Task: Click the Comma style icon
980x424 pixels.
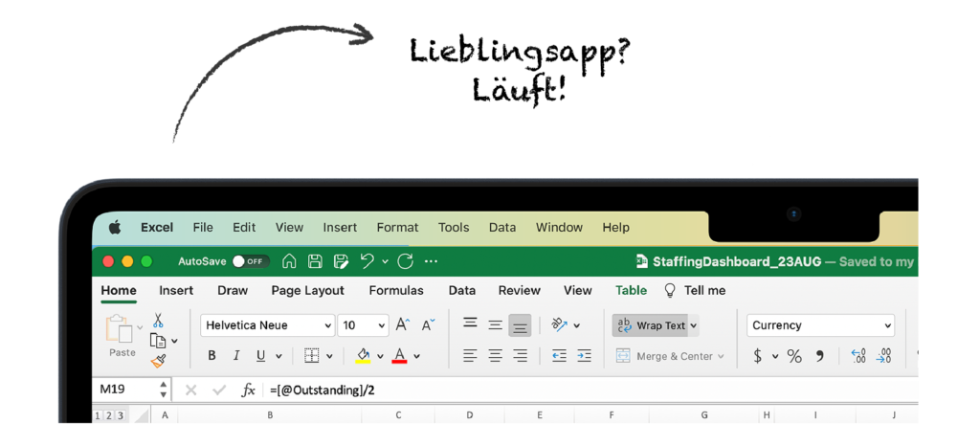Action: [x=819, y=356]
